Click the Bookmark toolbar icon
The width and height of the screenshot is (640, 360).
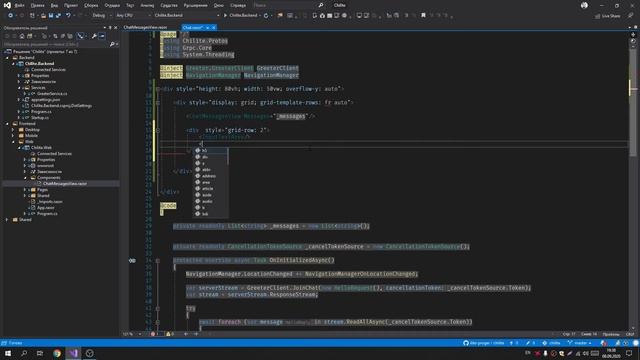423,16
